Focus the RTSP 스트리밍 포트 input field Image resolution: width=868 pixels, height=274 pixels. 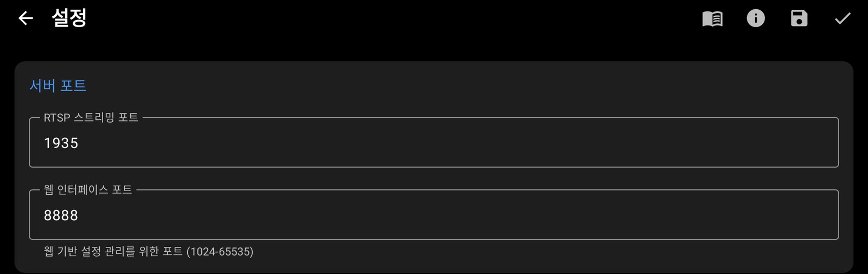[x=434, y=142]
